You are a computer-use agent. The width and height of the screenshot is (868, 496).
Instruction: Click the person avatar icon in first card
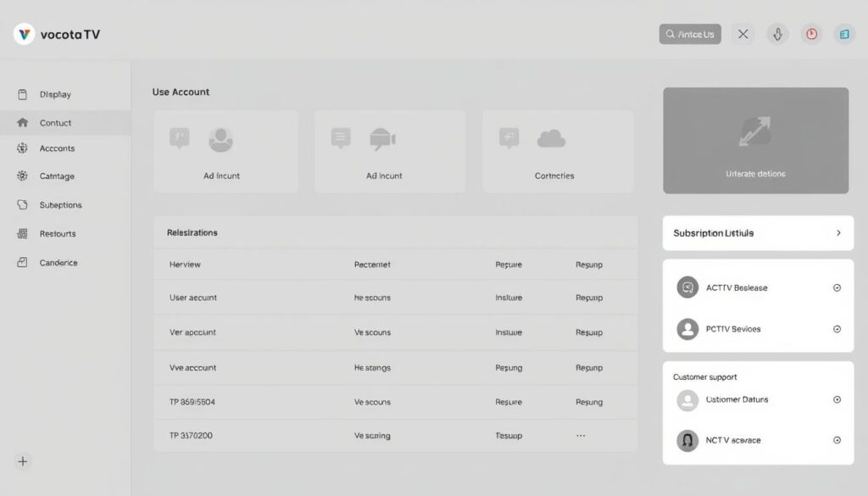tap(220, 140)
